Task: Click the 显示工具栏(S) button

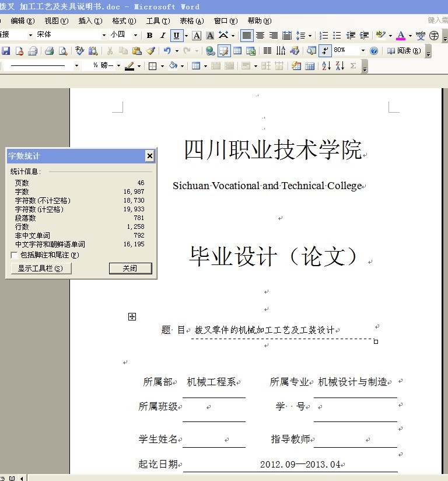Action: [41, 269]
